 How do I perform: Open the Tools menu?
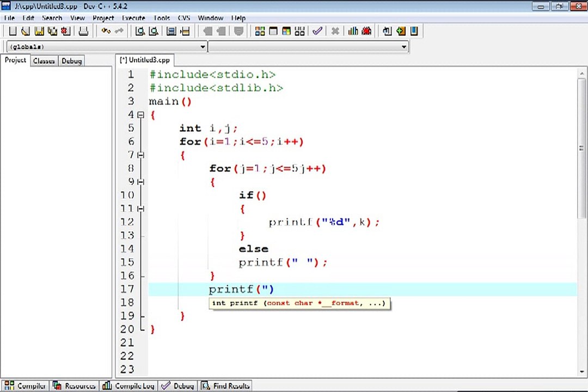pos(162,17)
